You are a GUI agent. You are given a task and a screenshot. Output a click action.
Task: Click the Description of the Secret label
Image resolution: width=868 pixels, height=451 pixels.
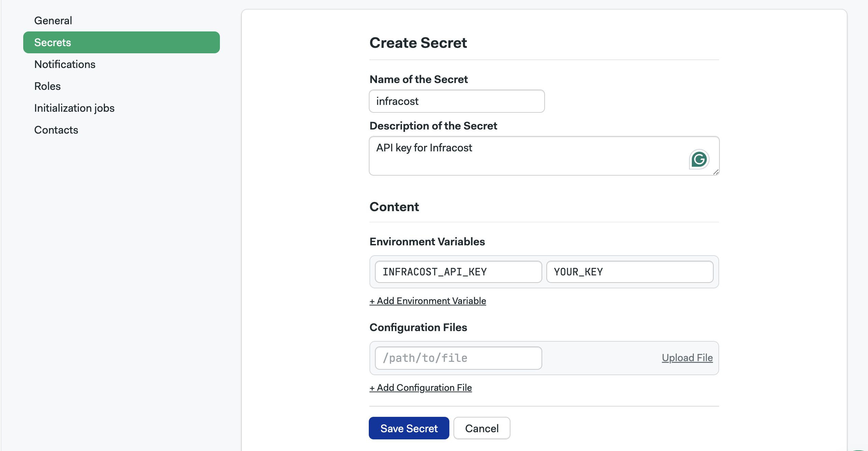pyautogui.click(x=433, y=126)
